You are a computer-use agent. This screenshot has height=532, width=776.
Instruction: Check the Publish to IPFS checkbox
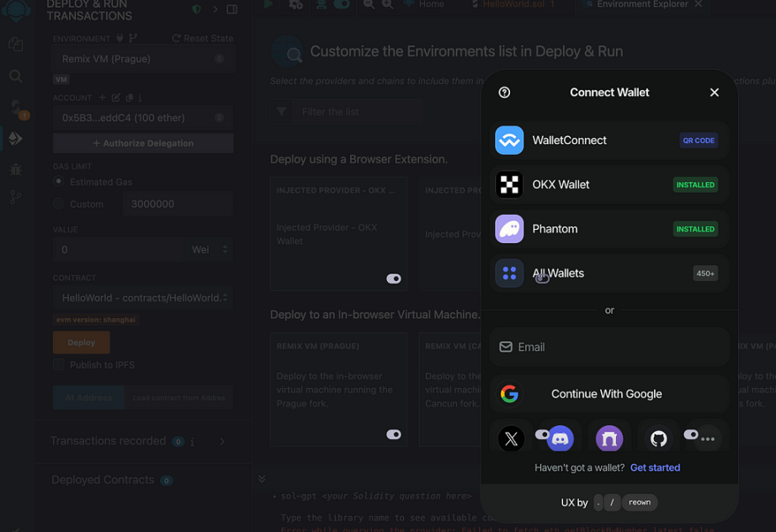[x=58, y=364]
